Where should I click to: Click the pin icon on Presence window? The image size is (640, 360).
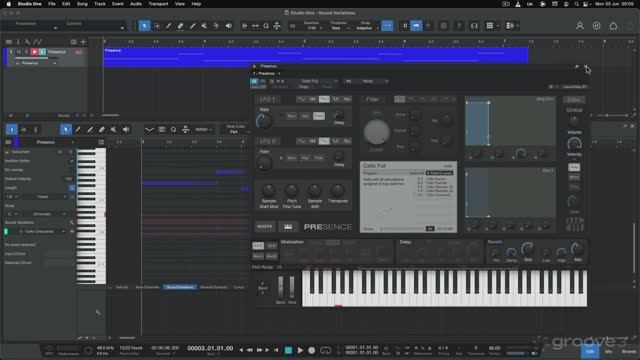point(577,66)
